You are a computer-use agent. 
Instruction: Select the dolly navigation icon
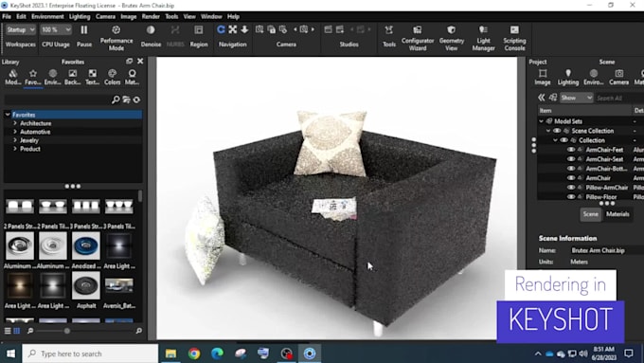click(244, 29)
